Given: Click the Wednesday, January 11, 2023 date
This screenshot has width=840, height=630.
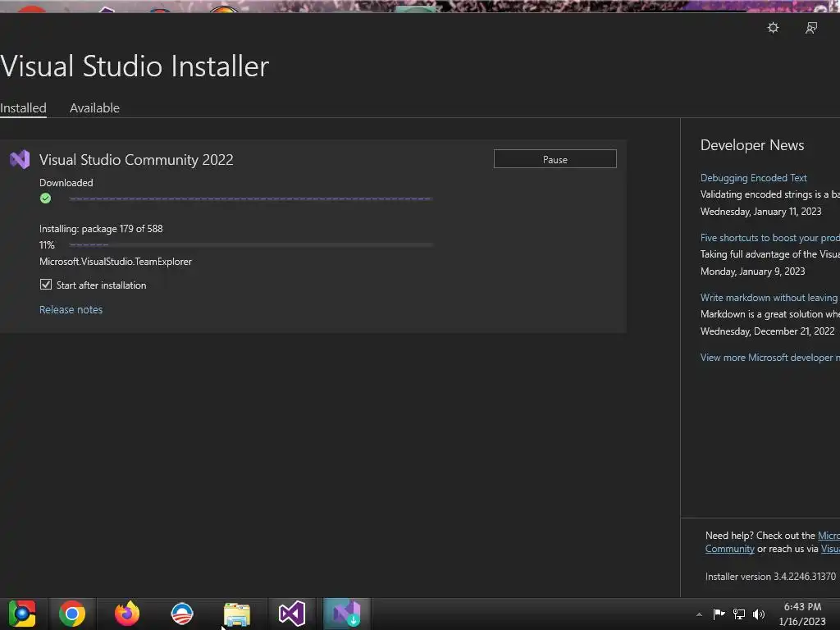Looking at the screenshot, I should (760, 212).
